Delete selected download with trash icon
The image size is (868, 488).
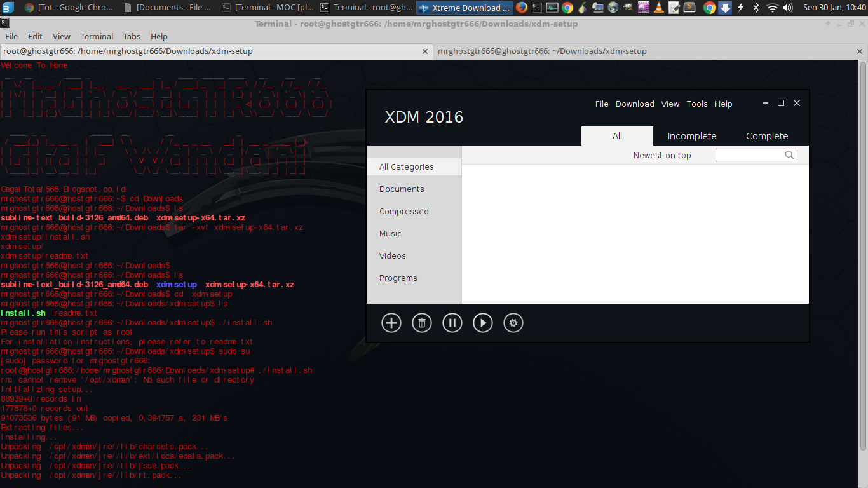pyautogui.click(x=422, y=323)
